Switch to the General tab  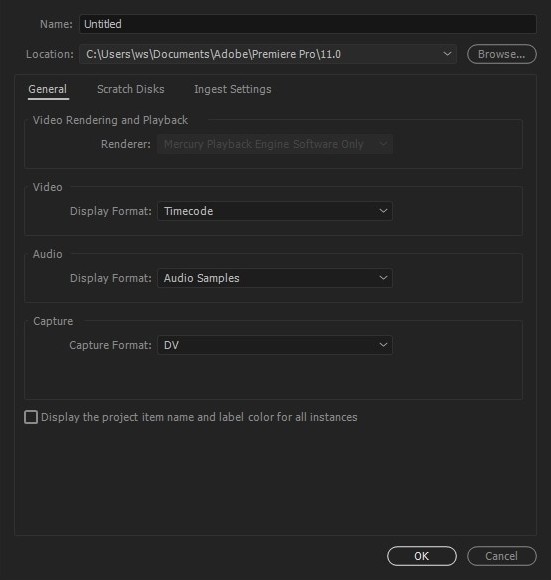point(48,89)
